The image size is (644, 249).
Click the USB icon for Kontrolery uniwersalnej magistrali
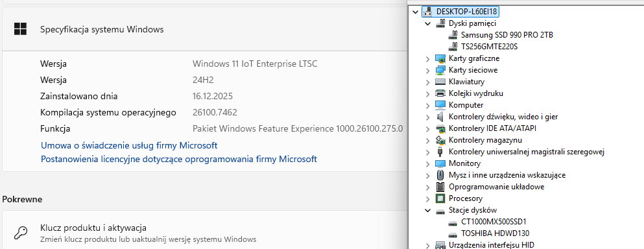(440, 152)
